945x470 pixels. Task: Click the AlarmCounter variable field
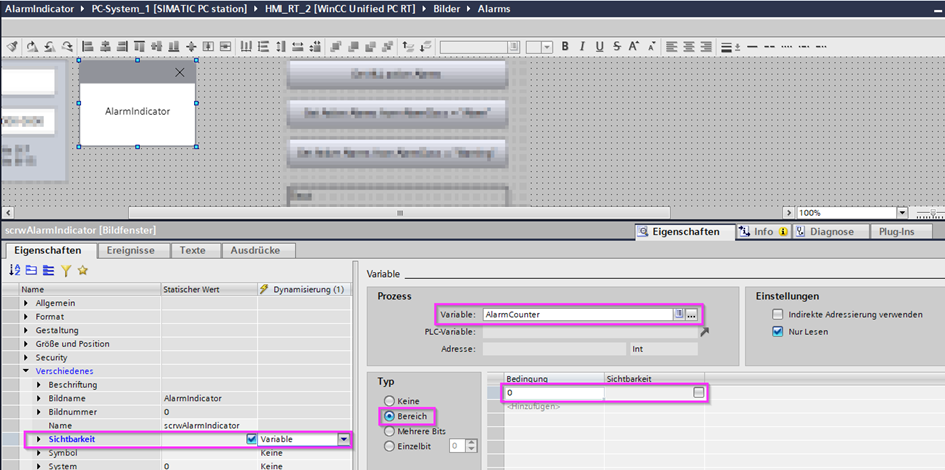577,315
